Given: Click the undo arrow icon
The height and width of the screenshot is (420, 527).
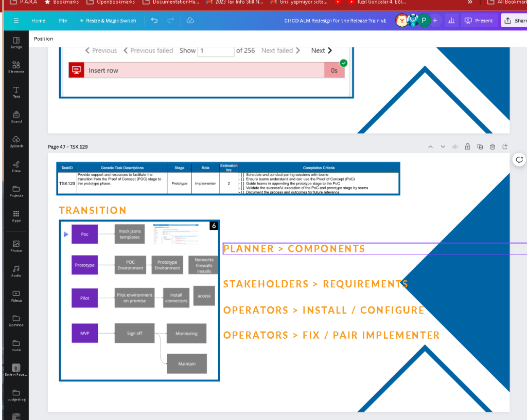Looking at the screenshot, I should pyautogui.click(x=154, y=21).
